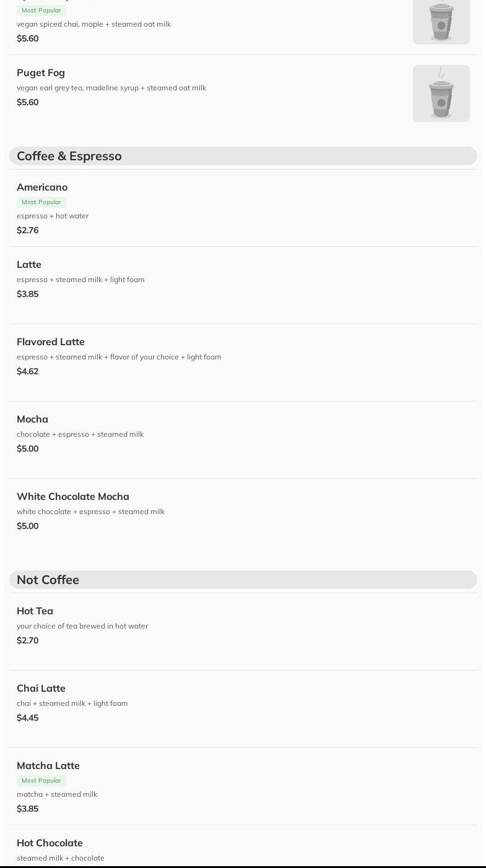Click Most Popular badge under Americano
The width and height of the screenshot is (486, 868).
click(41, 202)
